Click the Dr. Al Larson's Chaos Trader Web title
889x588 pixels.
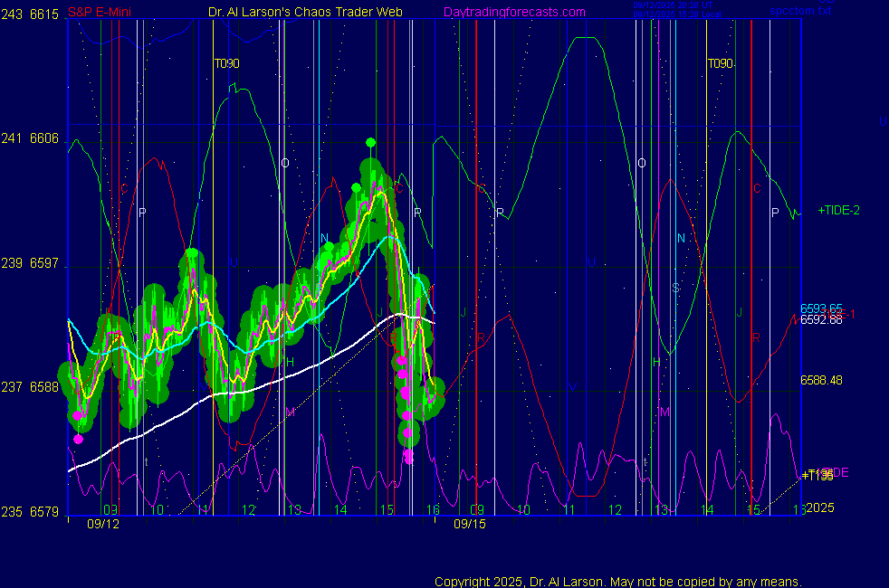tap(305, 13)
